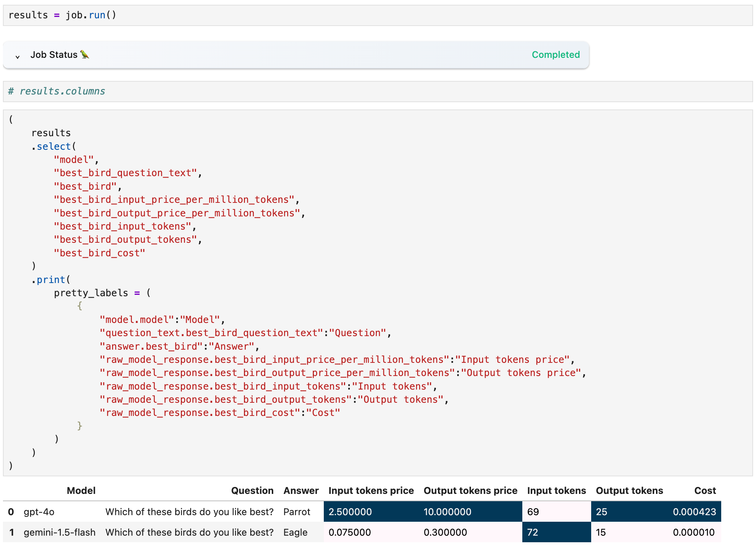This screenshot has height=547, width=756.
Task: Click the 'gemini-1.5-flash' model cell
Action: click(60, 532)
